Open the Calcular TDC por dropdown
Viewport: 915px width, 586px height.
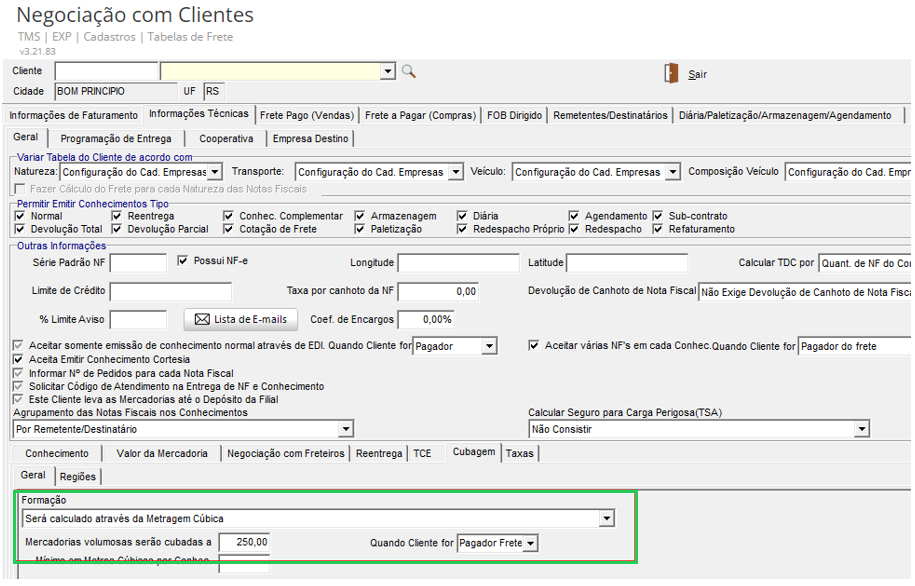(x=865, y=263)
